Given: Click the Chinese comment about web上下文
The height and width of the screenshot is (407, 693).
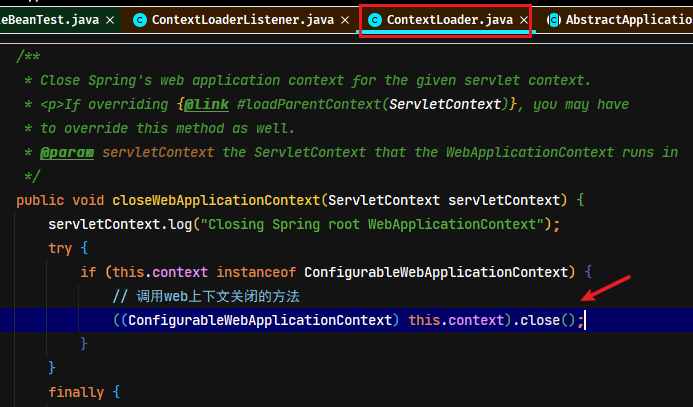Looking at the screenshot, I should [206, 296].
